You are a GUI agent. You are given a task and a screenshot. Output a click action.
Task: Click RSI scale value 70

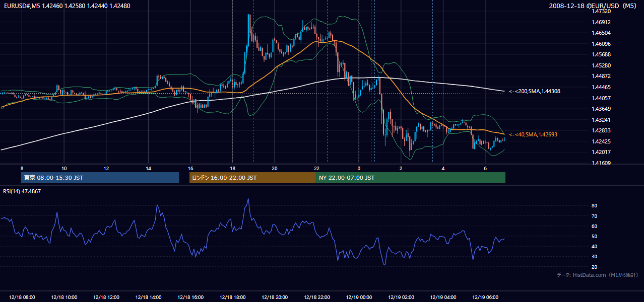point(595,216)
